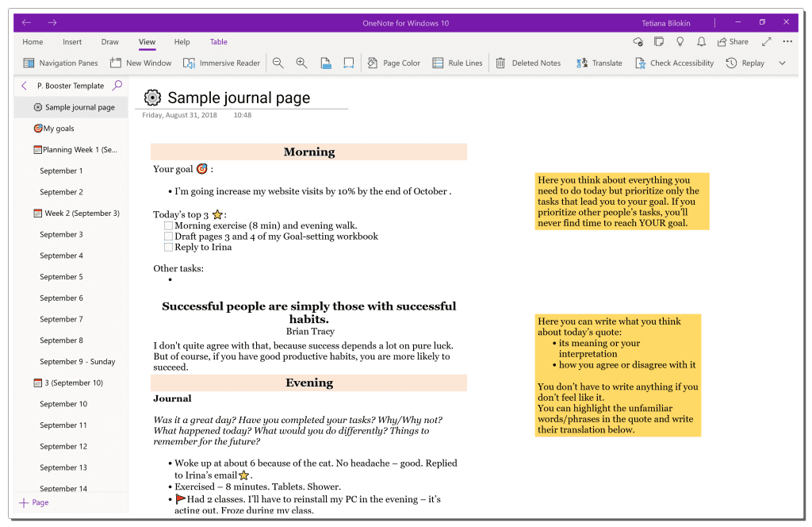Viewport: 812px width, 527px height.
Task: Click the gear icon beside page title
Action: click(x=152, y=98)
